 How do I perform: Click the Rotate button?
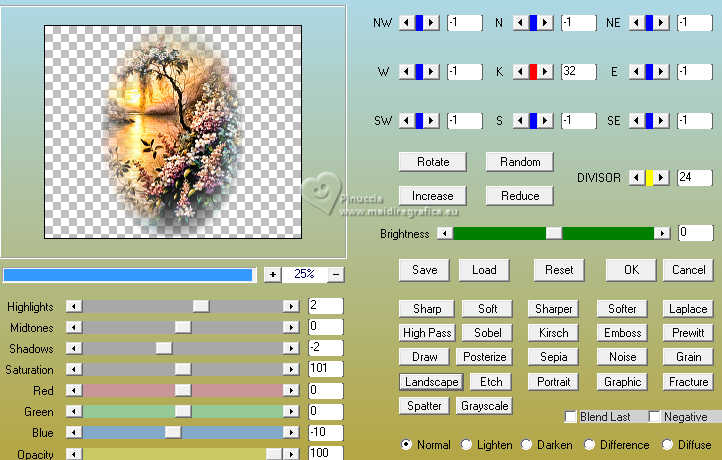point(433,162)
